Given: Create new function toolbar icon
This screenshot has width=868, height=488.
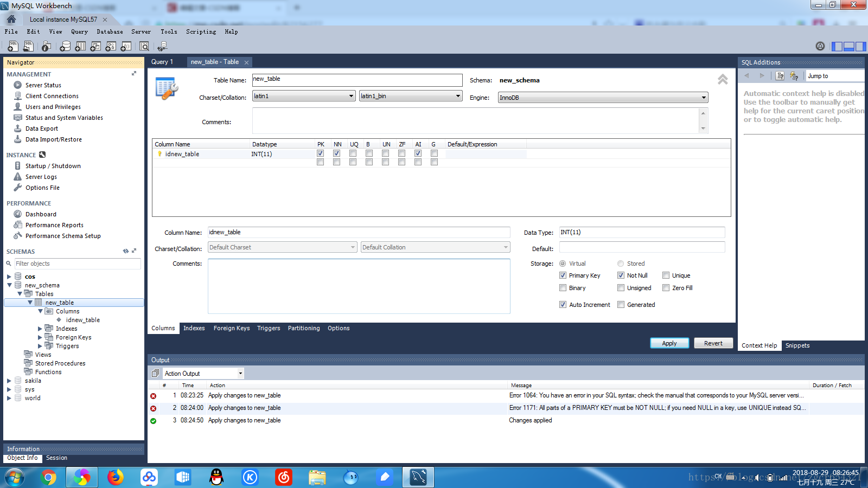Looking at the screenshot, I should (126, 46).
